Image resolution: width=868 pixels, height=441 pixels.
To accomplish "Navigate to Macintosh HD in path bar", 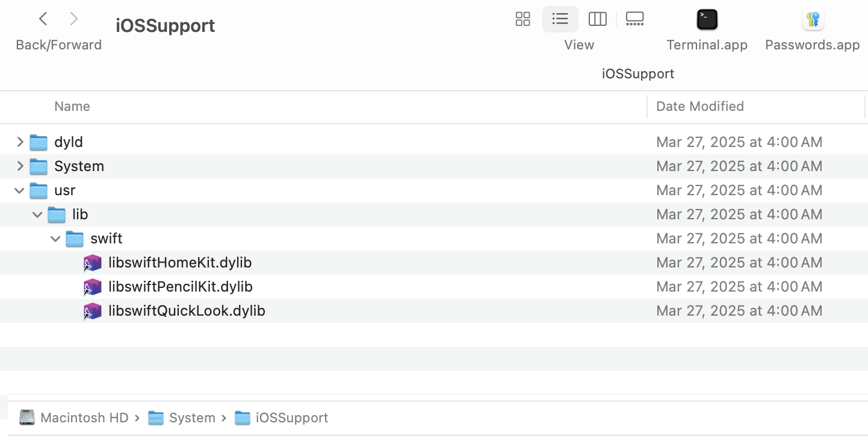I will pos(84,418).
